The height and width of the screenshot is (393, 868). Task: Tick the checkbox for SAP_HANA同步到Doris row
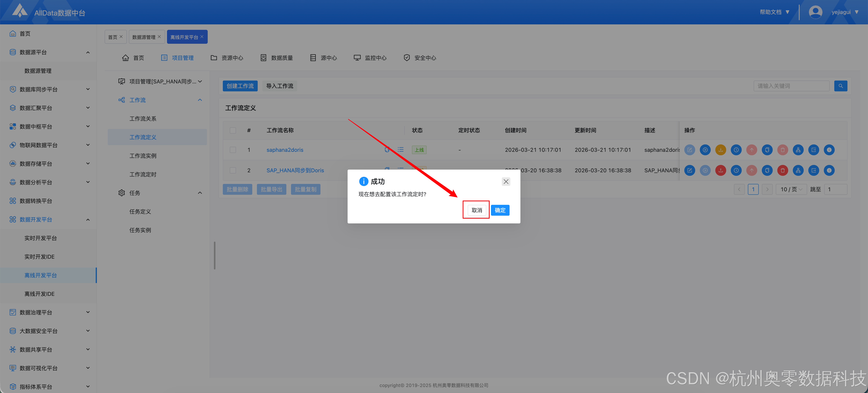(233, 170)
